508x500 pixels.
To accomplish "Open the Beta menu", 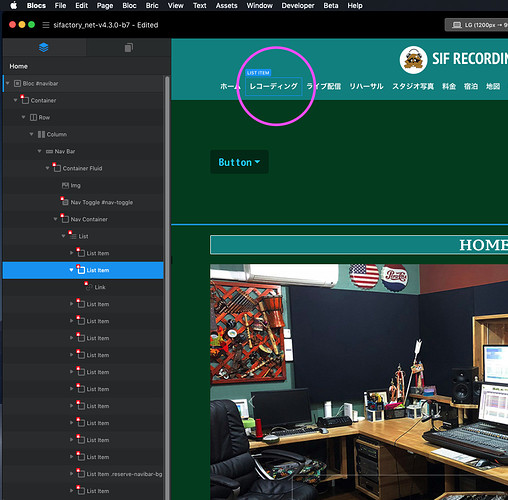I will click(331, 6).
